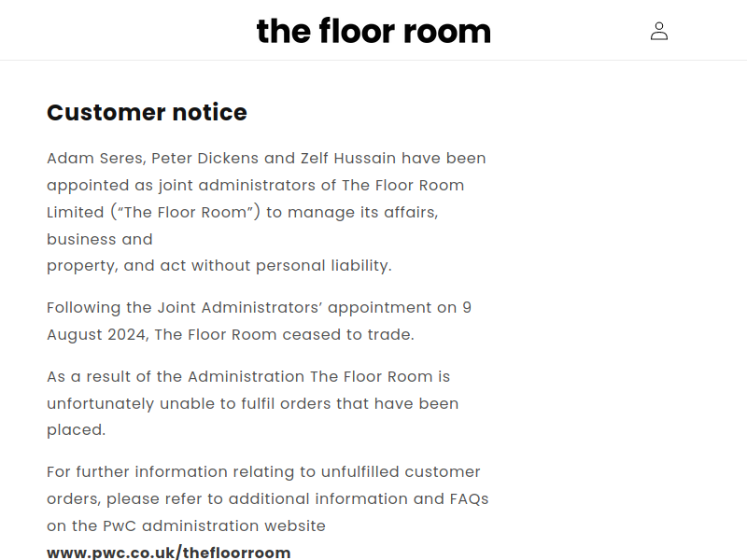Image resolution: width=747 pixels, height=560 pixels.
Task: Click the phrase unfulfilled customer
Action: point(401,472)
